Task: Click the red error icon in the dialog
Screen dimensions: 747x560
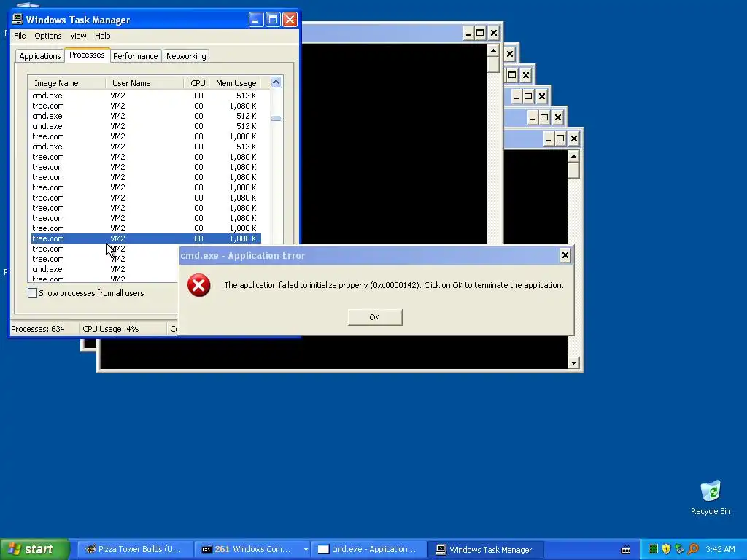Action: (x=198, y=285)
